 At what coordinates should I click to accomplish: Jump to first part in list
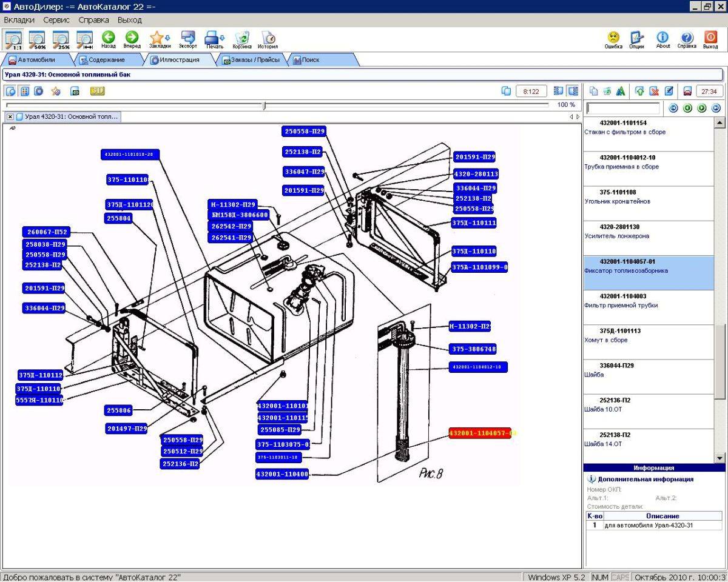click(x=673, y=108)
